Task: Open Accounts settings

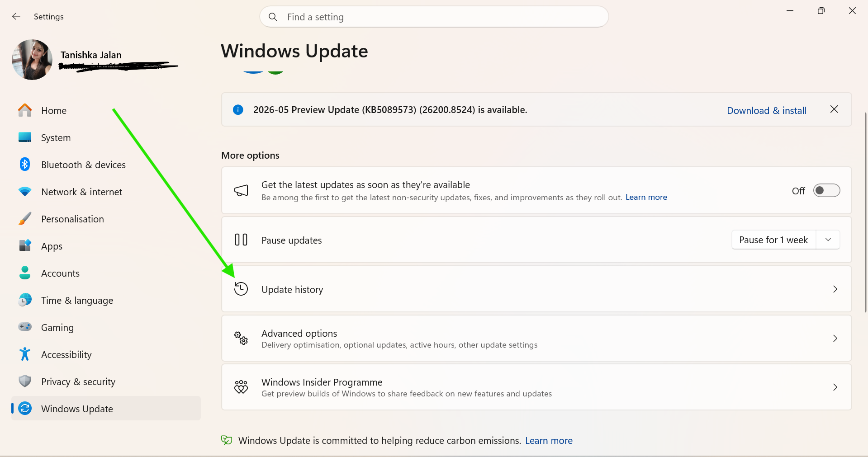Action: 106,273
